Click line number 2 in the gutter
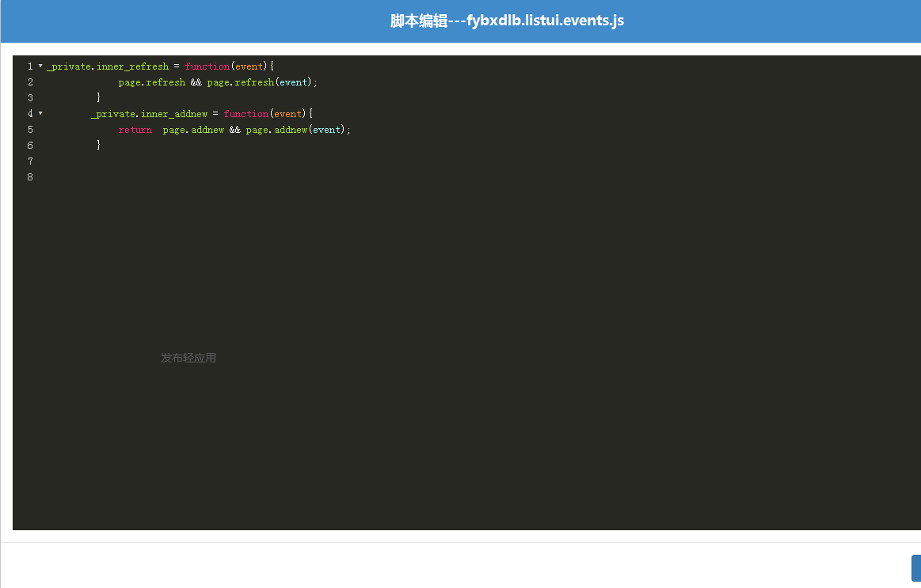The image size is (921, 588). tap(30, 82)
